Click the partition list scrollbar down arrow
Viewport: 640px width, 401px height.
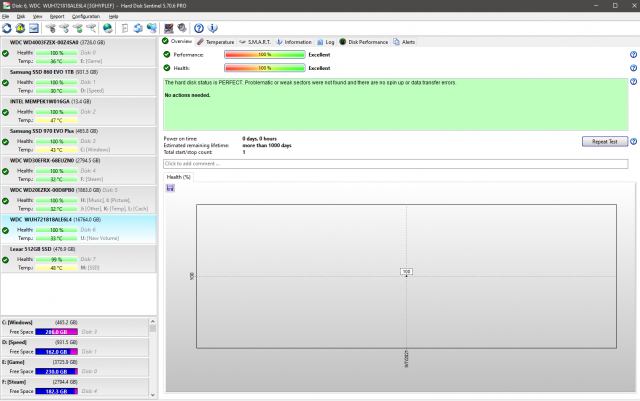[153, 395]
